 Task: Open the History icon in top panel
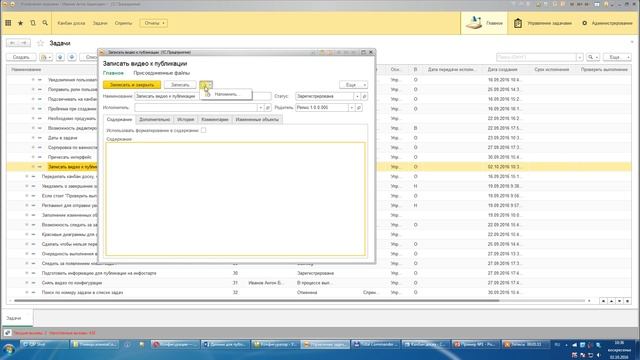[33, 23]
